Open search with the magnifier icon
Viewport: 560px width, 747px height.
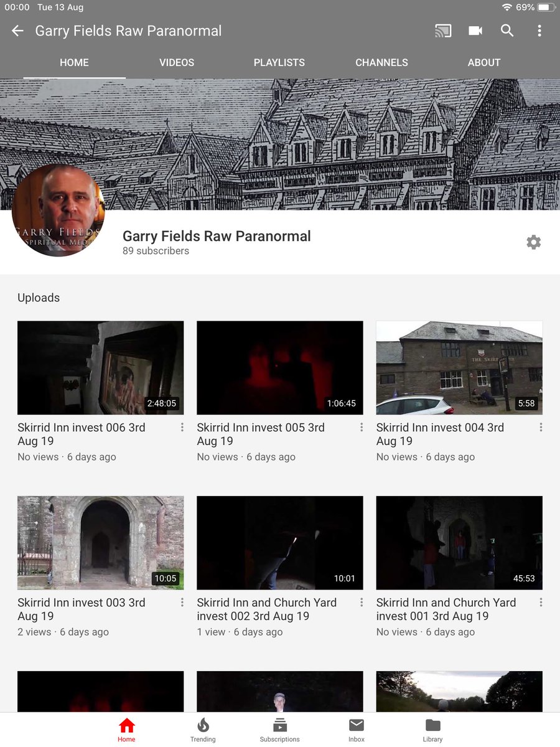[507, 31]
